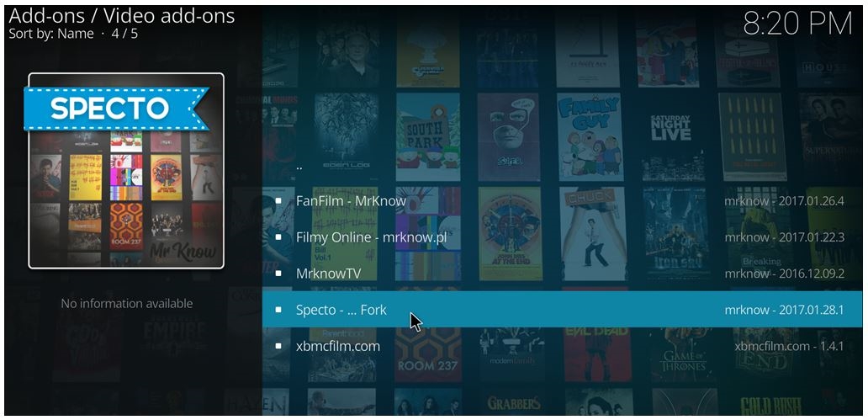The image size is (868, 420).
Task: Select the Specto - ... Fork add-on
Action: (562, 309)
